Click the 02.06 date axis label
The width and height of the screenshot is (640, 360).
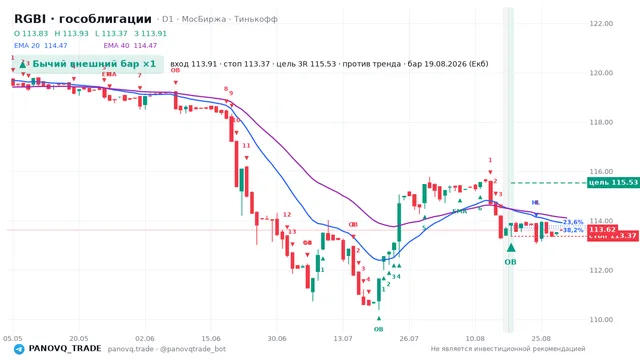pos(145,338)
